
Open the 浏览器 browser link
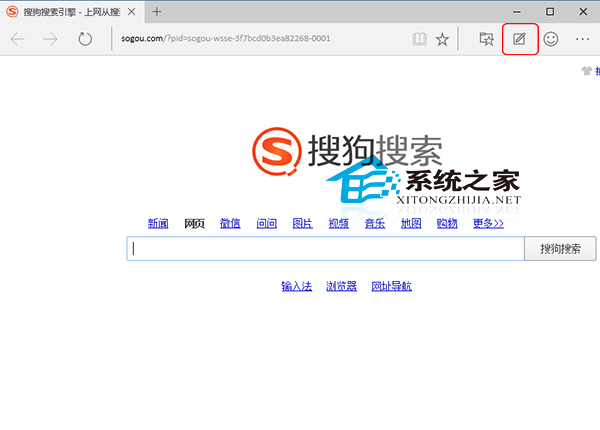[341, 286]
